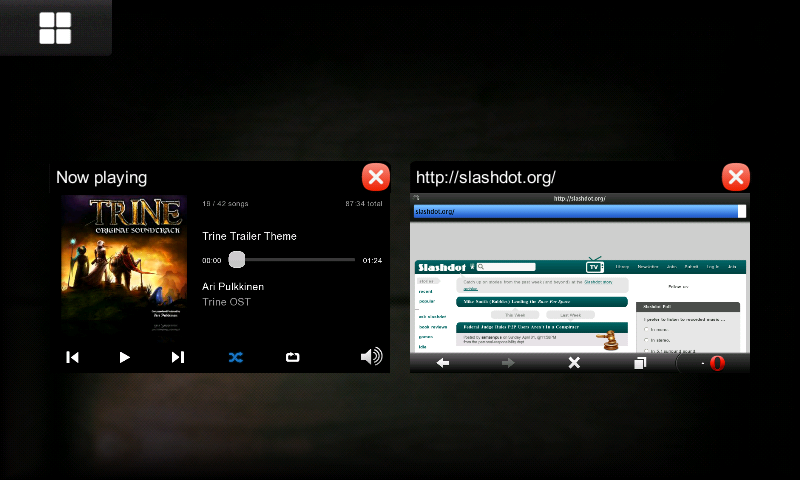Open the 'Federal Judge Rules' story headline
800x480 pixels.
[521, 327]
